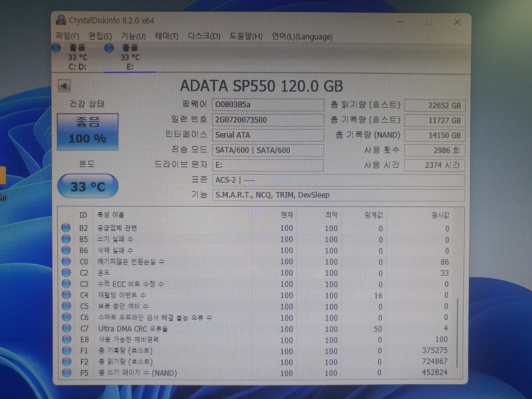Click status icon of C5 attribute row

[67, 306]
